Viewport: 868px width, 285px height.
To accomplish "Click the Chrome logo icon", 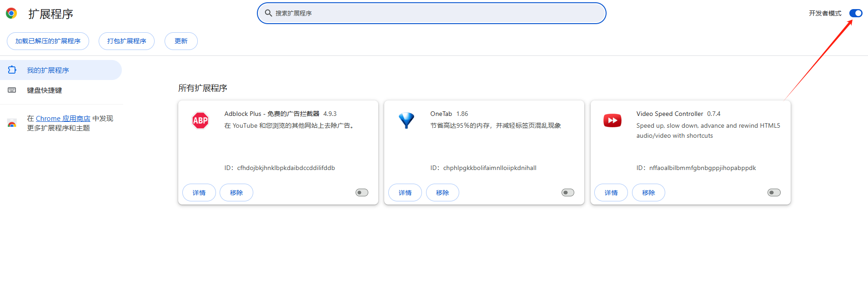I will (11, 13).
